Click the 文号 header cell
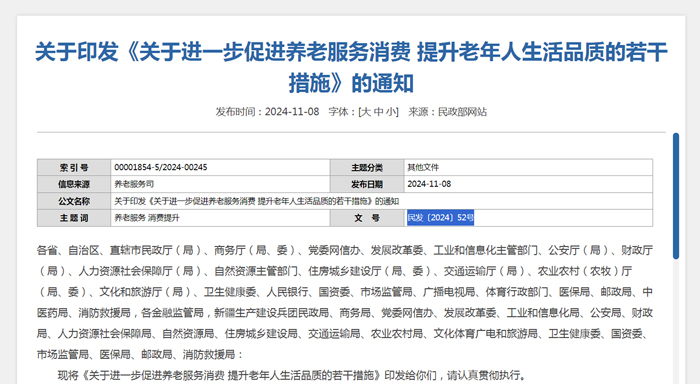Viewport: 700px width, 384px height. (367, 218)
